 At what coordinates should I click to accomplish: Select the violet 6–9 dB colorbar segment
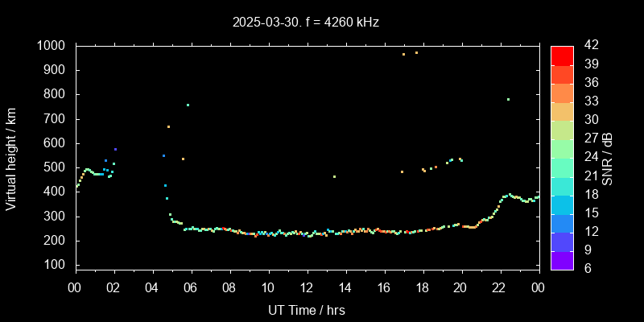562,259
